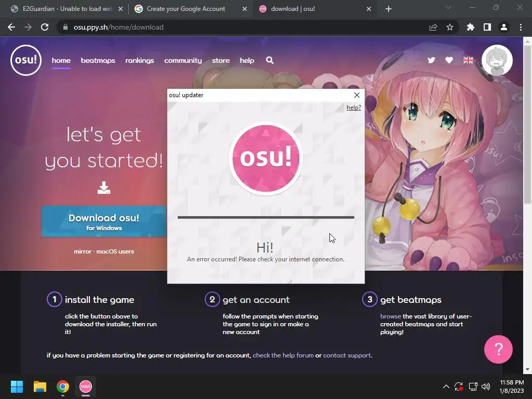Click the osu! logo in site header

pyautogui.click(x=26, y=60)
